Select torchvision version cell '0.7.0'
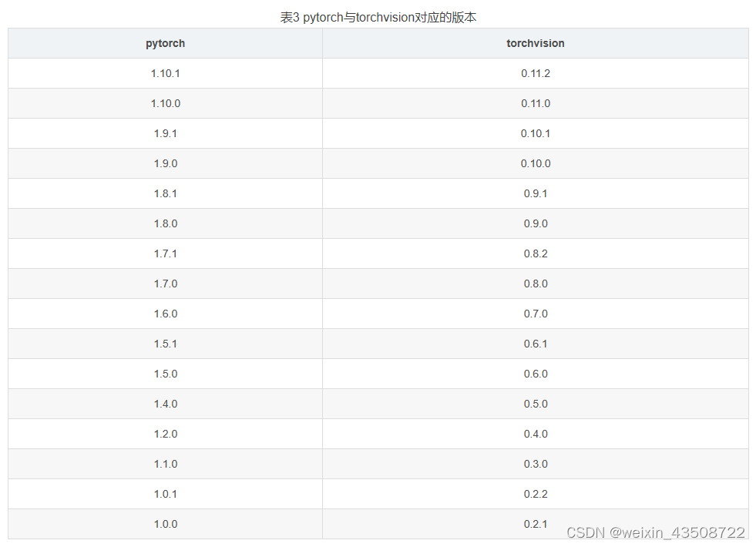 [x=535, y=314]
